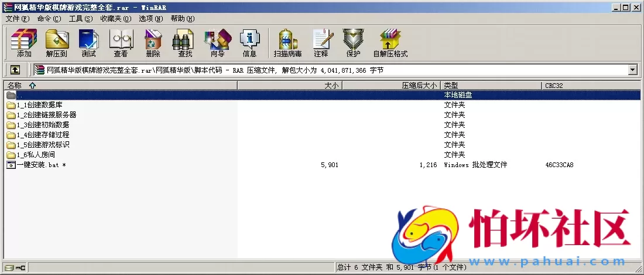Select the 1_6私人房间 folder name

click(x=36, y=155)
